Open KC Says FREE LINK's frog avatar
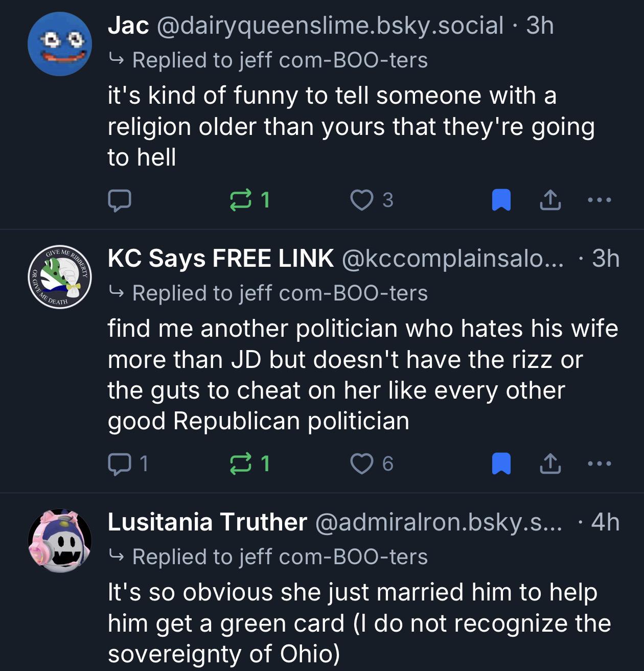The image size is (644, 671). point(60,276)
